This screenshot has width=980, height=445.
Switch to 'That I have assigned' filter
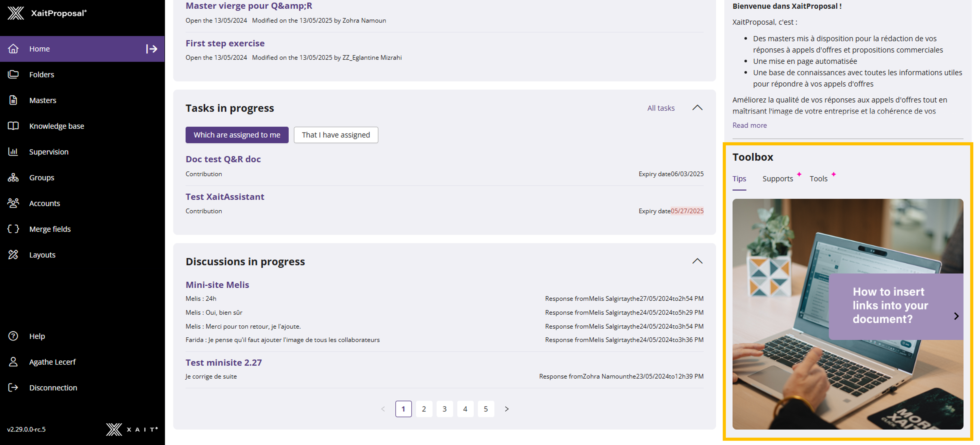pyautogui.click(x=336, y=135)
